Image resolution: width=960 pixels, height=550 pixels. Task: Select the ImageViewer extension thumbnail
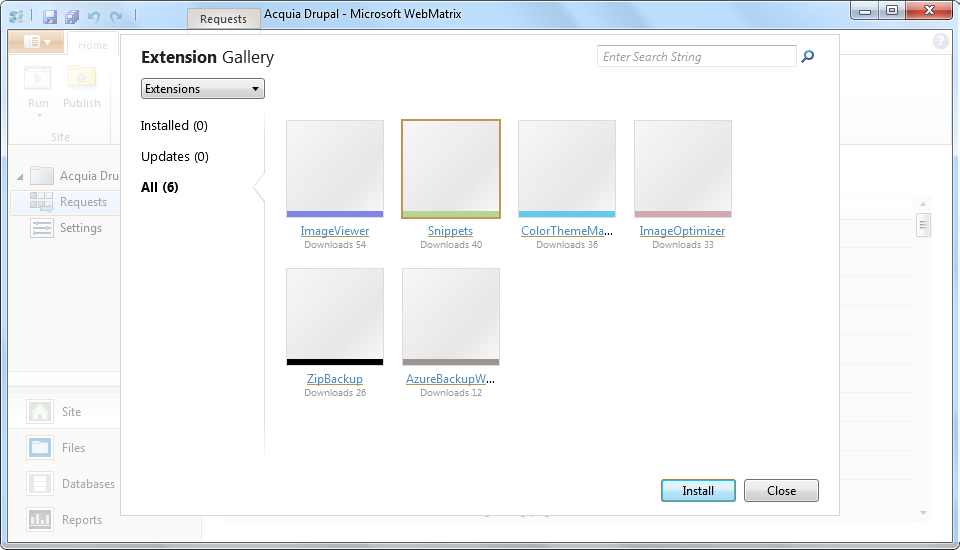[x=335, y=168]
